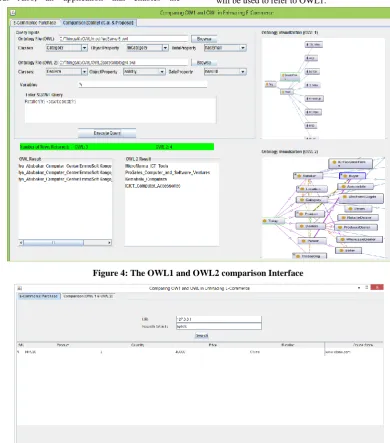
Task: Select first row in OWL Result list
Action: coord(65,166)
